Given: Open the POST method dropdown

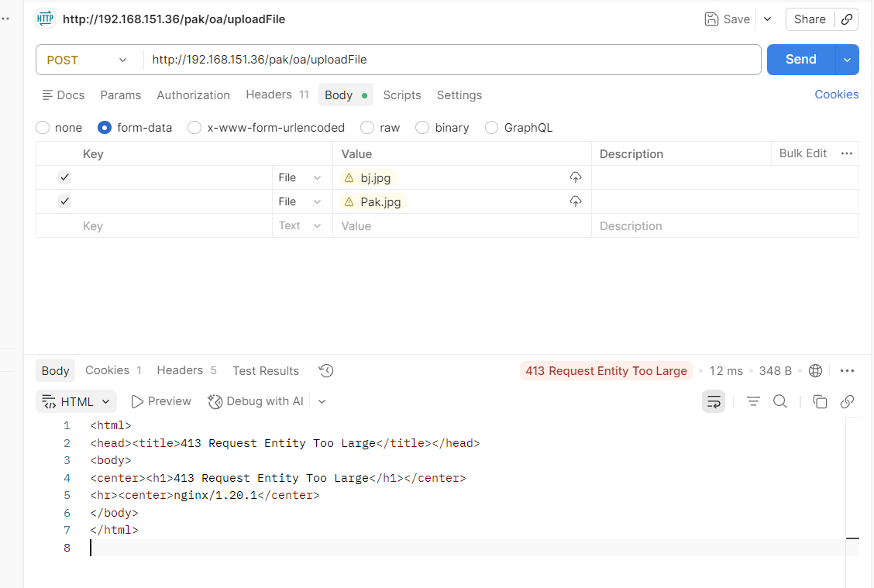Looking at the screenshot, I should coord(88,60).
